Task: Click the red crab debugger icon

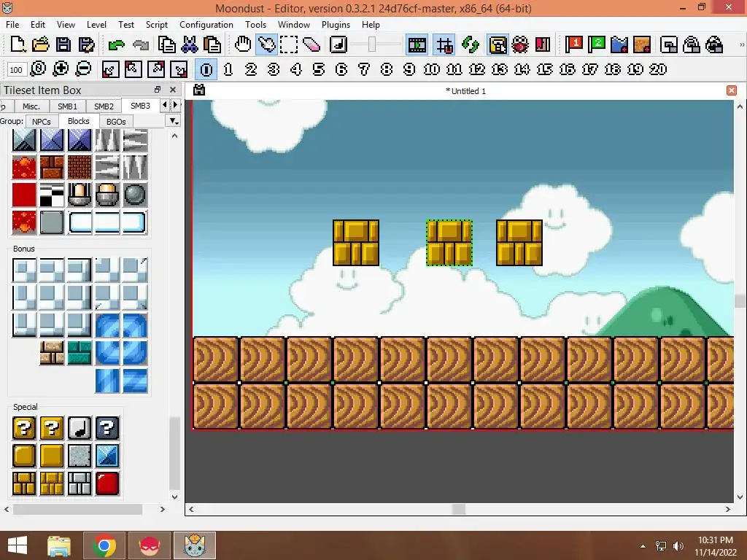Action: 520,44
